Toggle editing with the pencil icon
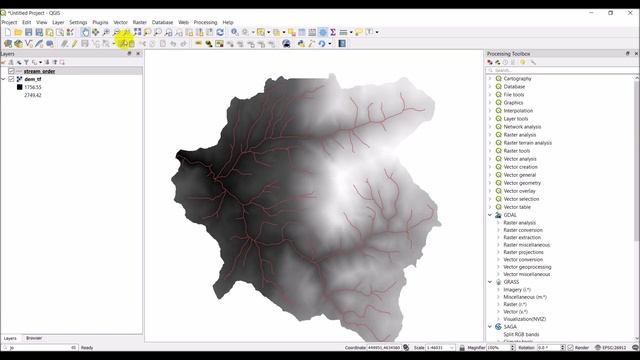Image resolution: width=640 pixels, height=360 pixels. [x=75, y=44]
